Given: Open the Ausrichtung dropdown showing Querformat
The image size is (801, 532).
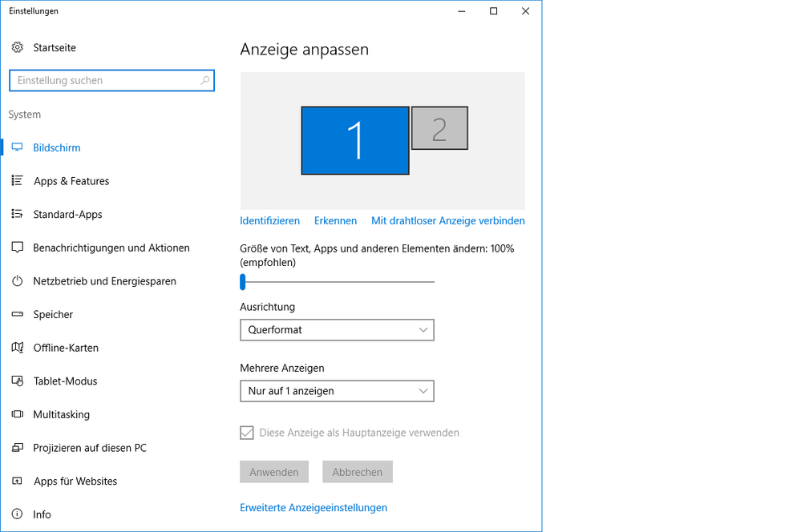Looking at the screenshot, I should click(337, 330).
